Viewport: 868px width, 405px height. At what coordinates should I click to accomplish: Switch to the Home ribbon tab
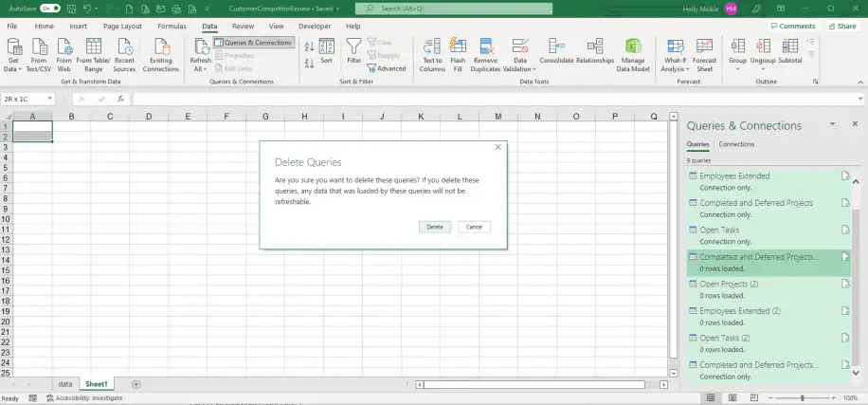click(45, 26)
